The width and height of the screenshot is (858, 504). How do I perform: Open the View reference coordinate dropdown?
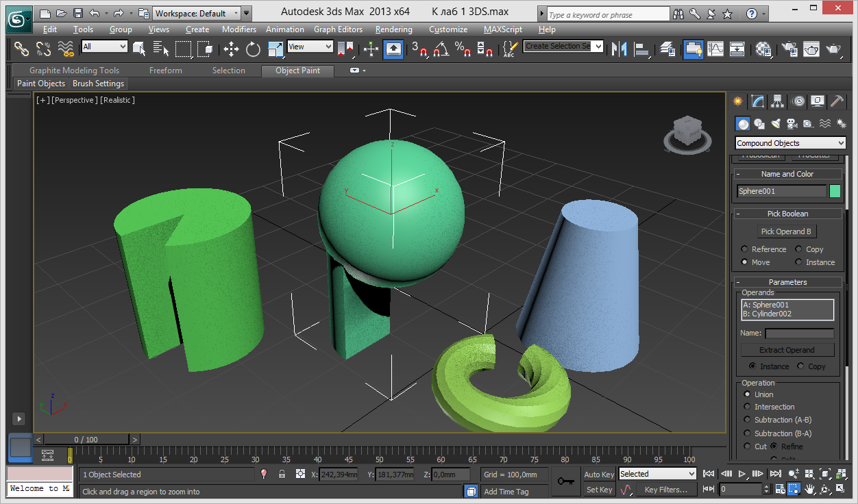pyautogui.click(x=310, y=47)
